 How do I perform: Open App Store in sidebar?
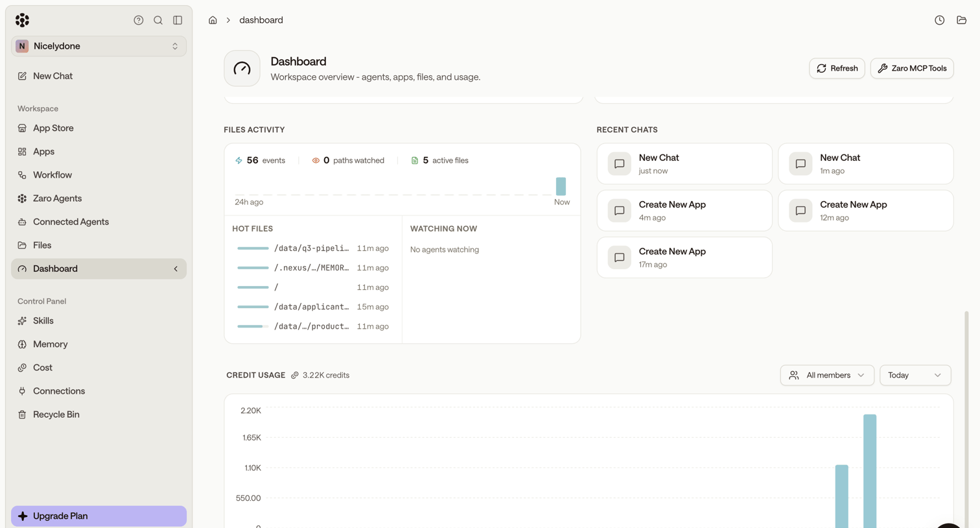coord(99,128)
